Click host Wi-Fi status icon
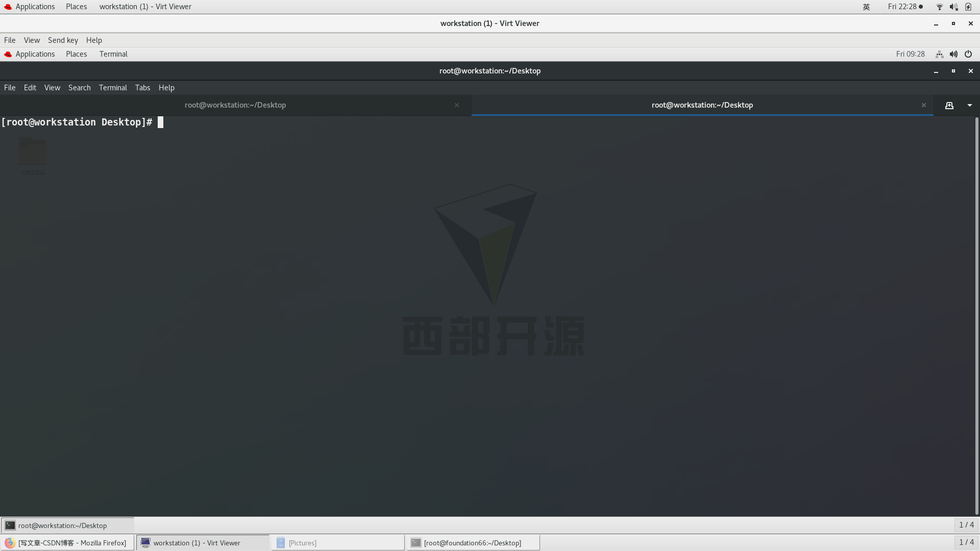Screen dimensions: 980x551 pos(939,7)
